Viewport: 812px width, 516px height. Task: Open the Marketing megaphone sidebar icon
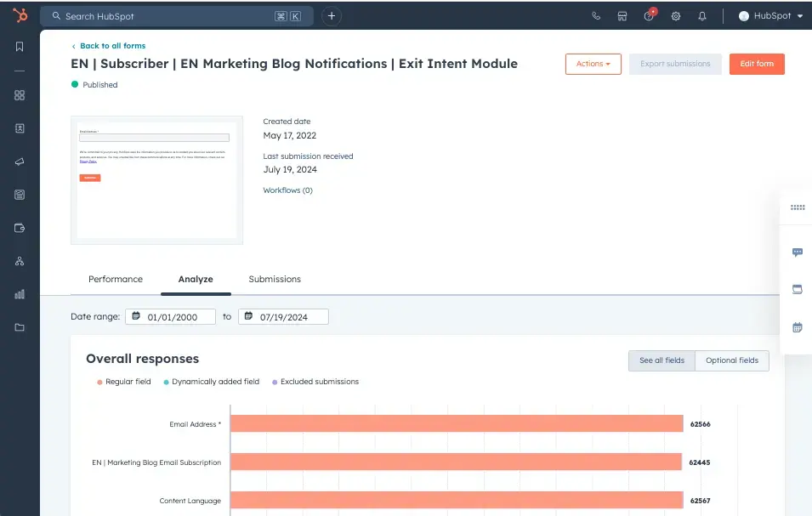tap(20, 162)
